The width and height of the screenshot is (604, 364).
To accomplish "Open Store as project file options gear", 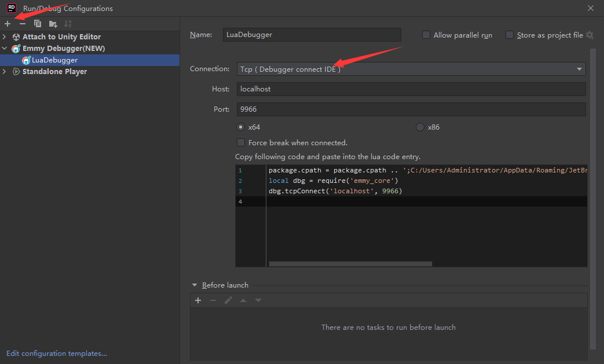I will 590,35.
